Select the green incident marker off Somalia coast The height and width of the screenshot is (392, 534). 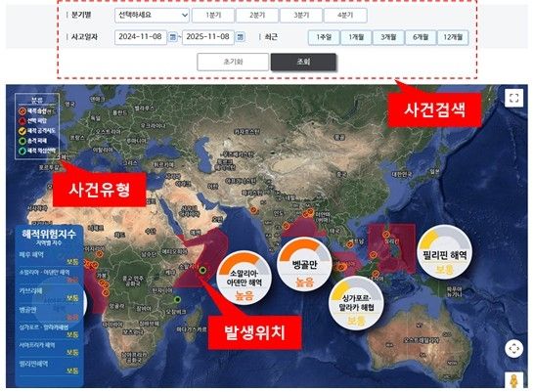(203, 271)
